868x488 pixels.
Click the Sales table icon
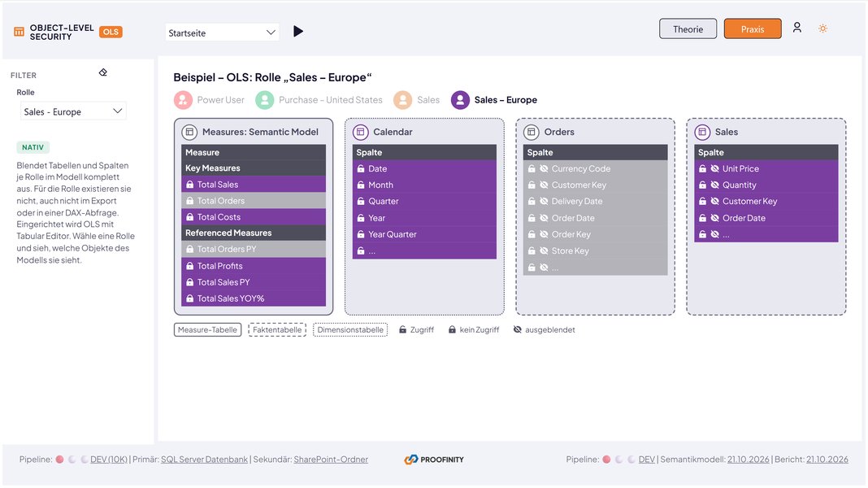pyautogui.click(x=702, y=132)
